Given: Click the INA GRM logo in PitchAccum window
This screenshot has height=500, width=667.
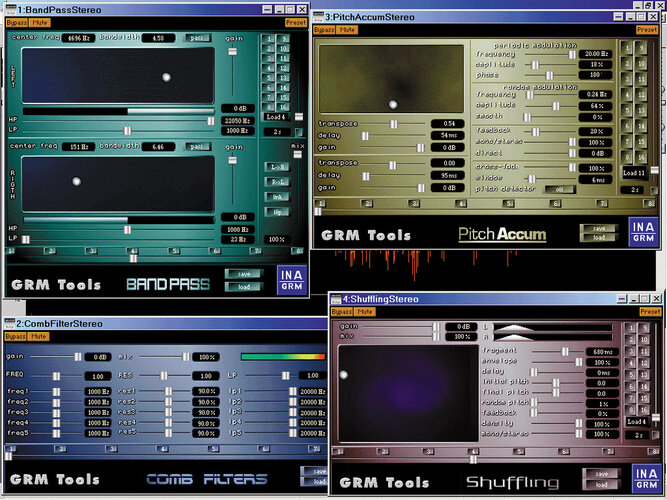Looking at the screenshot, I should click(x=643, y=232).
